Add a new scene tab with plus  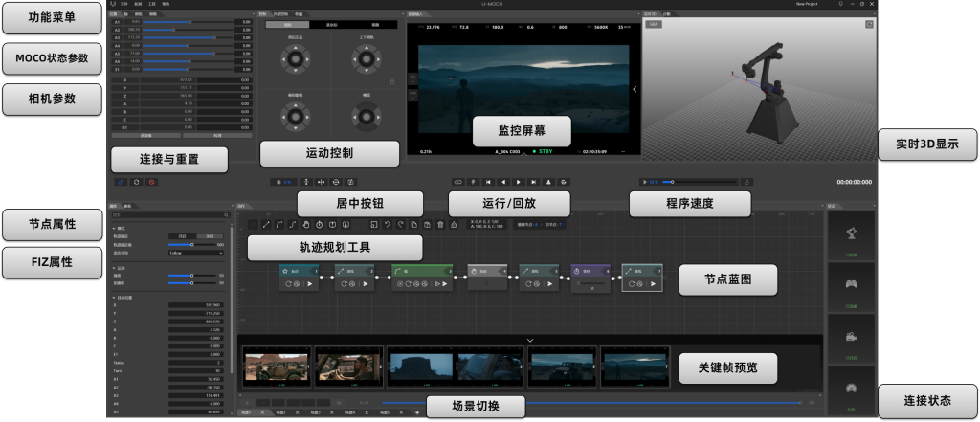coord(416,412)
